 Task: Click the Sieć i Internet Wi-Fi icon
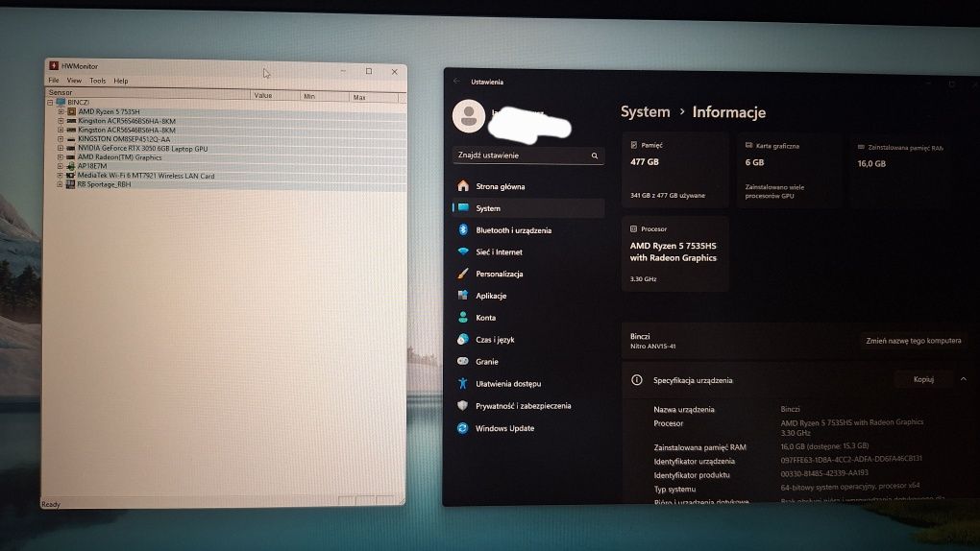point(463,252)
